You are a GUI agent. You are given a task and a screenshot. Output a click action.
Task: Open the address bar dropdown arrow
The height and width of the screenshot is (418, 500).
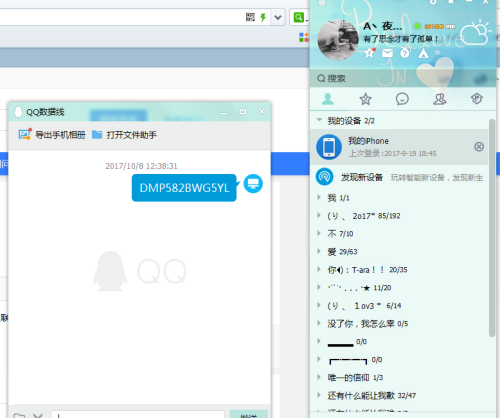(278, 17)
